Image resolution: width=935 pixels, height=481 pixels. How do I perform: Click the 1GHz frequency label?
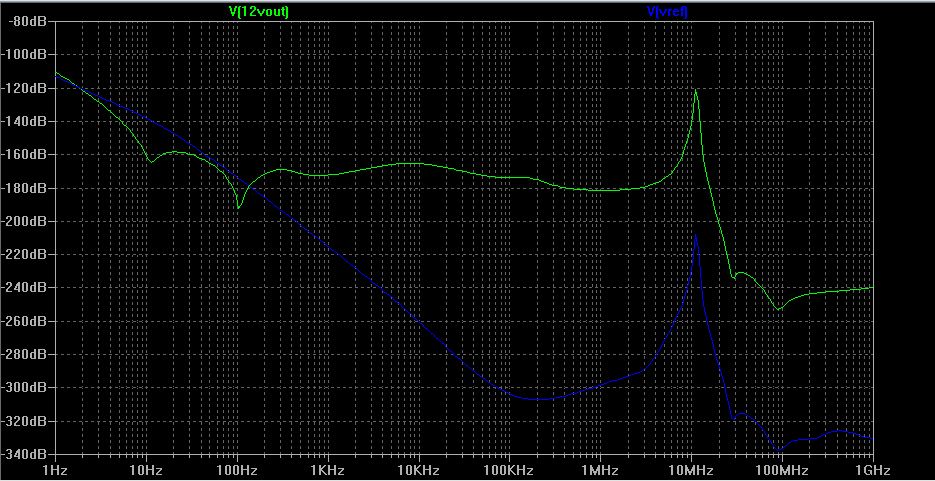(x=873, y=471)
